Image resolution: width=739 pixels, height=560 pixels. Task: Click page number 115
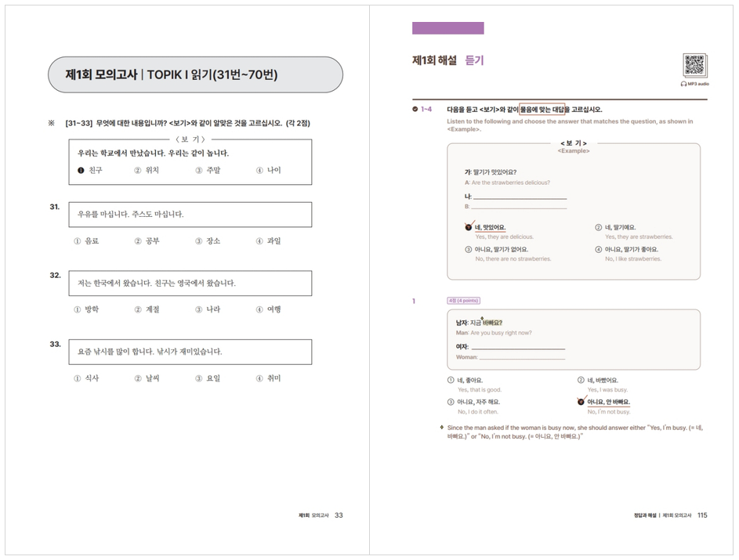pyautogui.click(x=702, y=515)
